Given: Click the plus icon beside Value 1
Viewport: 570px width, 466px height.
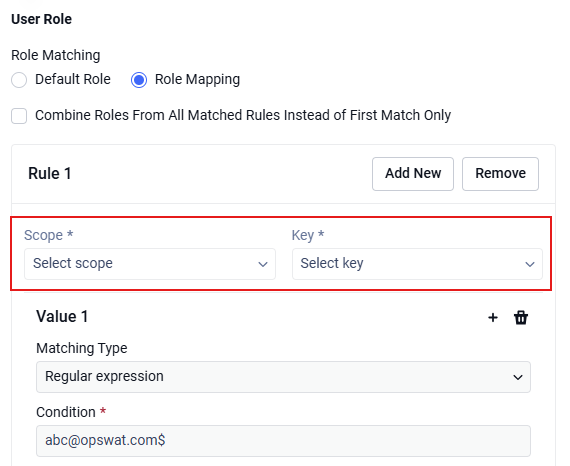Looking at the screenshot, I should (493, 318).
